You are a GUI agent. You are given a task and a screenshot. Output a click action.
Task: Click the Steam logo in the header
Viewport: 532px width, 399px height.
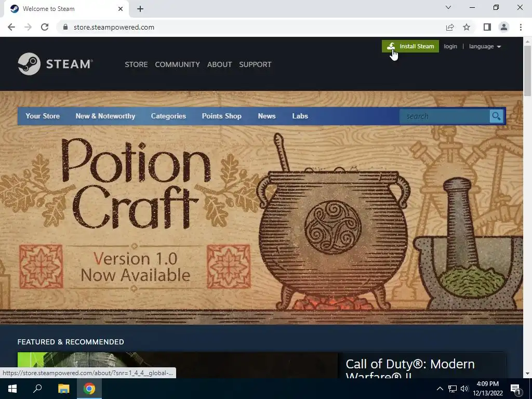[x=55, y=64]
